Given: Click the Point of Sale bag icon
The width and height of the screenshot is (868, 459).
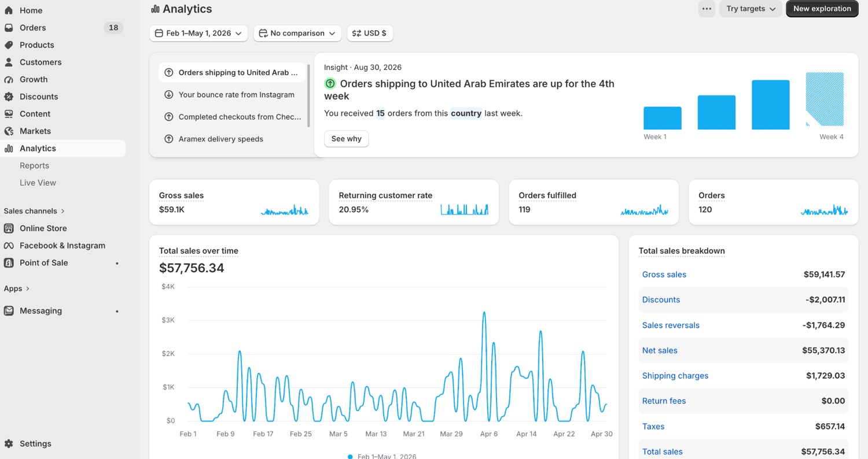Looking at the screenshot, I should pyautogui.click(x=9, y=262).
